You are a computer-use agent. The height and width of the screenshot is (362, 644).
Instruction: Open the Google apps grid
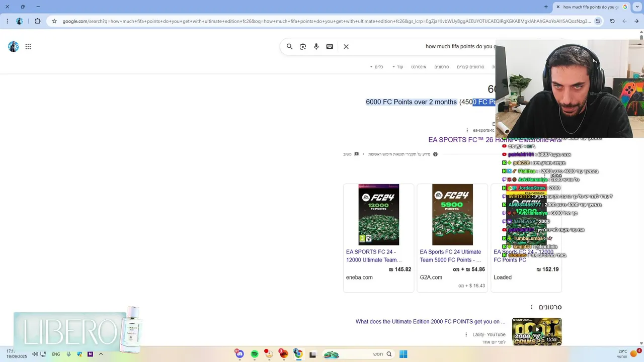tap(28, 47)
